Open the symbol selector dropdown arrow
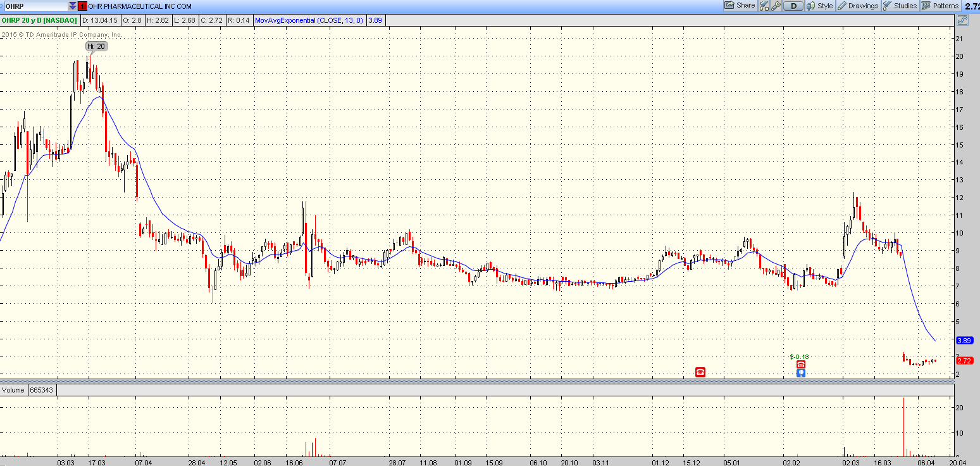 click(x=73, y=6)
